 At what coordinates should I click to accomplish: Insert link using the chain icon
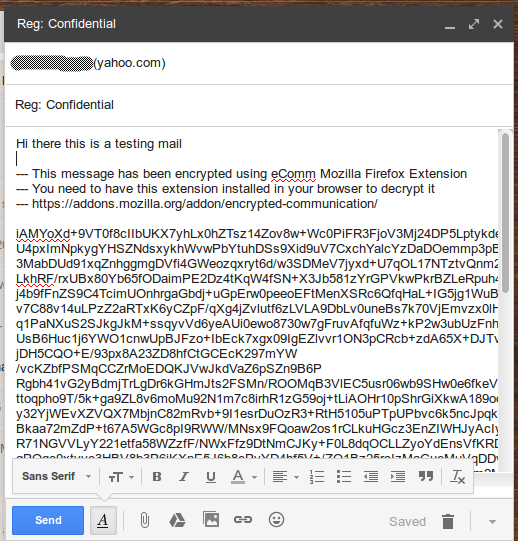[x=243, y=519]
